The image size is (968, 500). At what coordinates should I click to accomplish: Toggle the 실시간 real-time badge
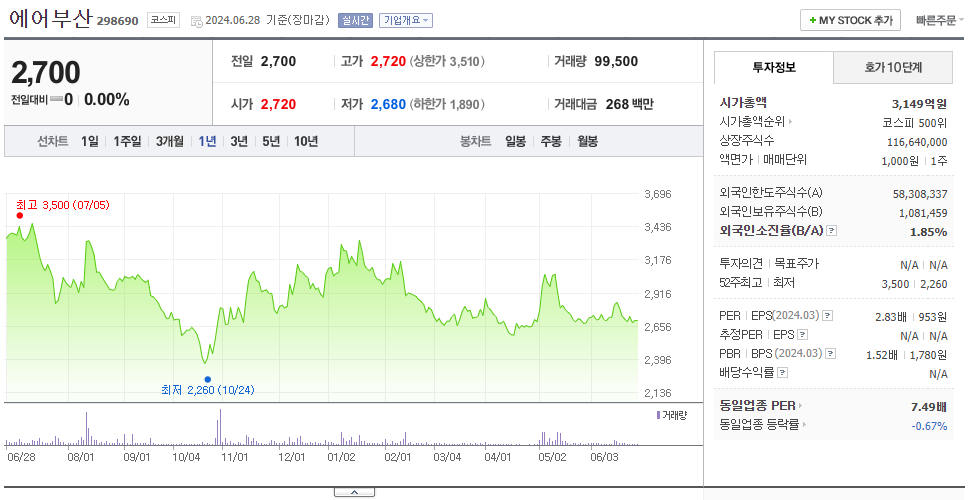(x=355, y=20)
